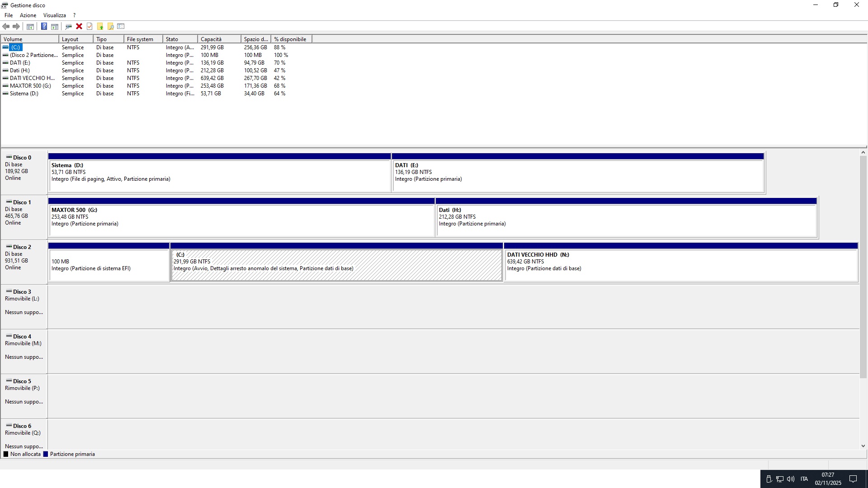Image resolution: width=868 pixels, height=488 pixels.
Task: Click the red X delete icon
Action: (79, 26)
